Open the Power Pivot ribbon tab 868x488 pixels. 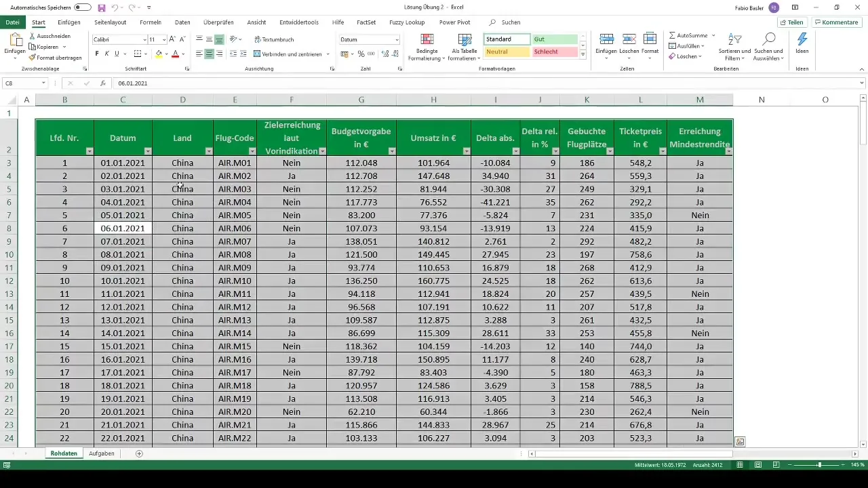tap(455, 22)
